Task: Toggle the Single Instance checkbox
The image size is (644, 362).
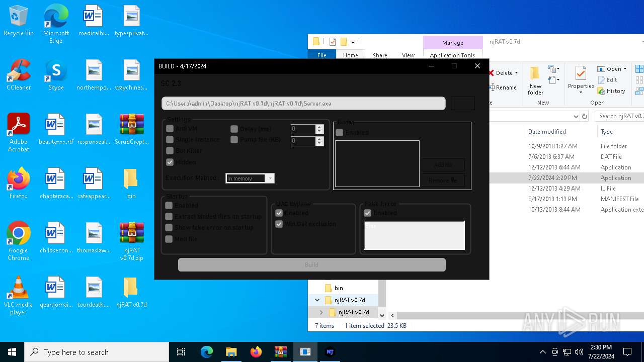Action: [170, 140]
